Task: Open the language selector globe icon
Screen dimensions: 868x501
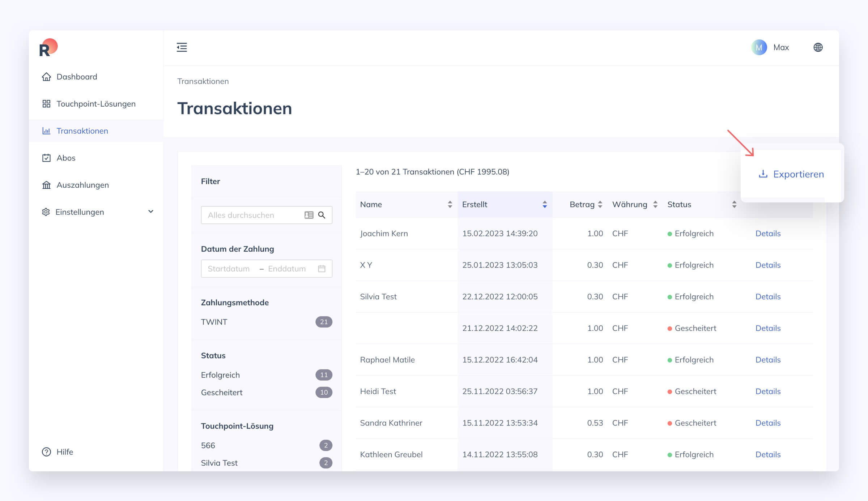Action: (818, 47)
